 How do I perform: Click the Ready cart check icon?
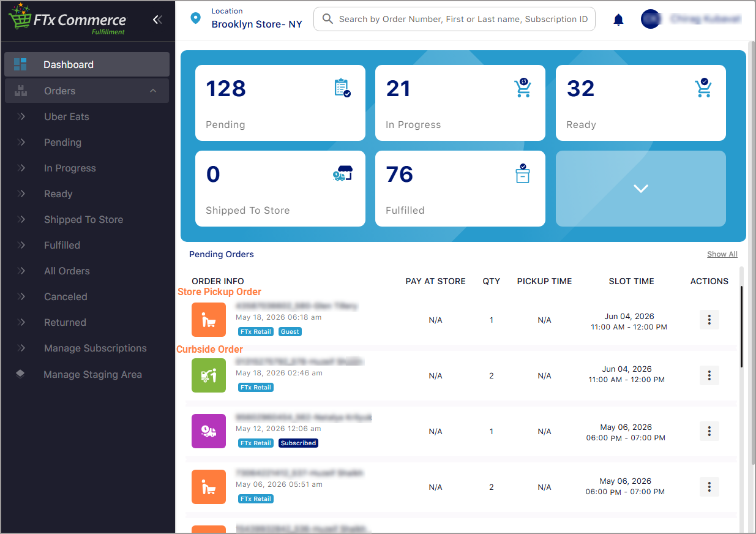click(703, 88)
